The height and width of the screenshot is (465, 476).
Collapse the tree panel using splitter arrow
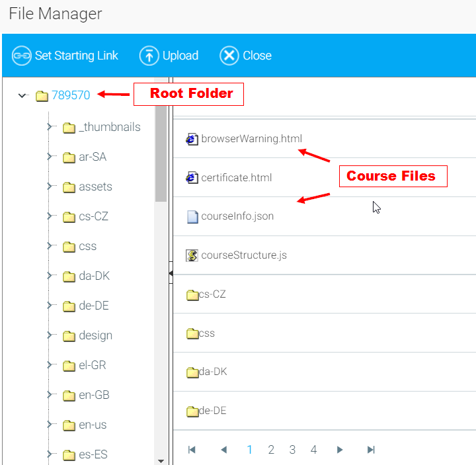point(170,273)
